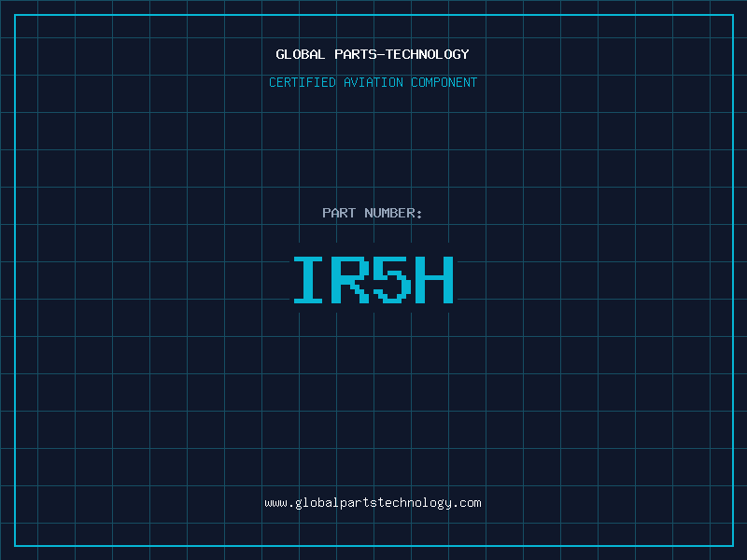Select the word PARTS in the heading

click(354, 54)
